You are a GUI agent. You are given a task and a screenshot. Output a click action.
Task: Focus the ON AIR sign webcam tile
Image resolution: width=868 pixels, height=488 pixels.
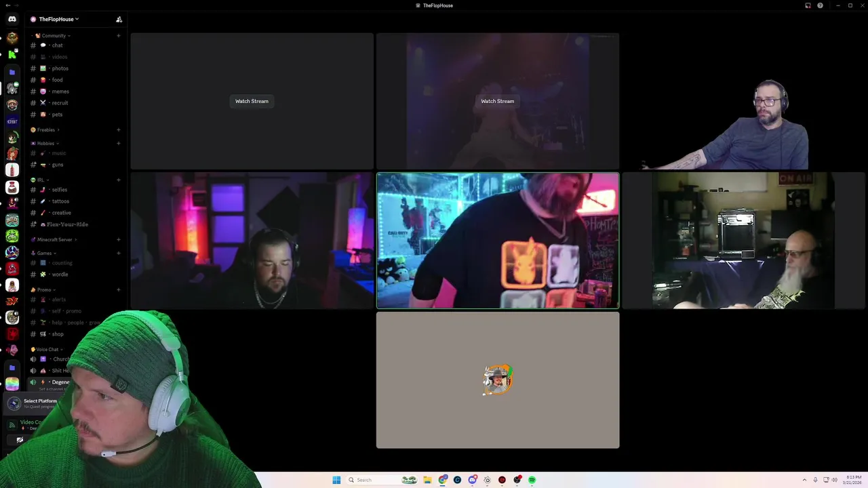[x=744, y=241]
